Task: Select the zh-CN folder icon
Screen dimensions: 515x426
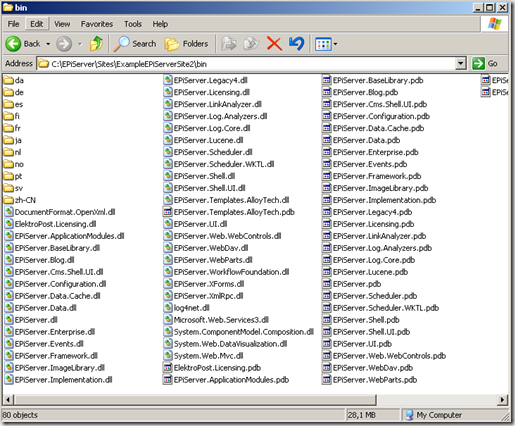Action: [x=9, y=200]
